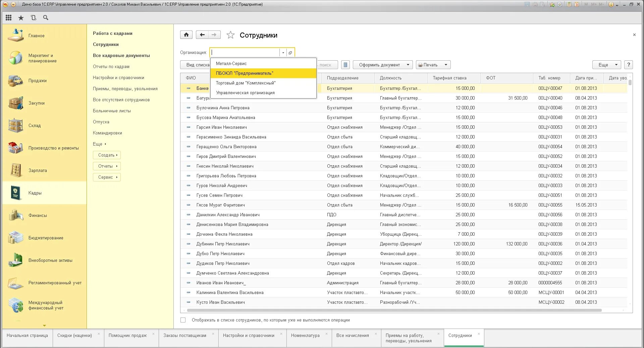Image resolution: width=644 pixels, height=348 pixels.
Task: Open History icon in top toolbar
Action: tap(33, 18)
